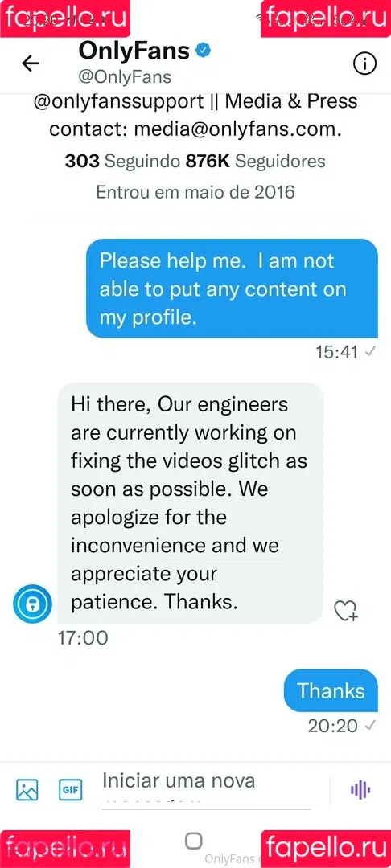Open media@onlyfans.com email link
This screenshot has height=868, width=391.
237,129
